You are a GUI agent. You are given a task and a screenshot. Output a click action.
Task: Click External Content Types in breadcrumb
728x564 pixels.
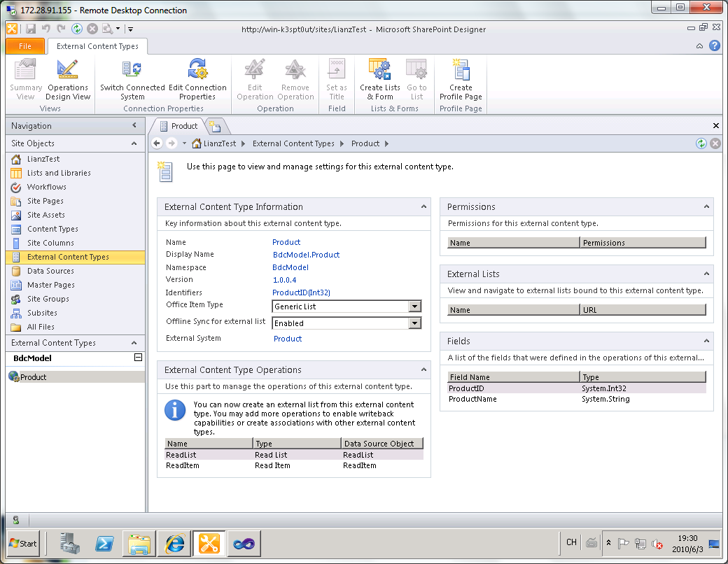[x=293, y=143]
